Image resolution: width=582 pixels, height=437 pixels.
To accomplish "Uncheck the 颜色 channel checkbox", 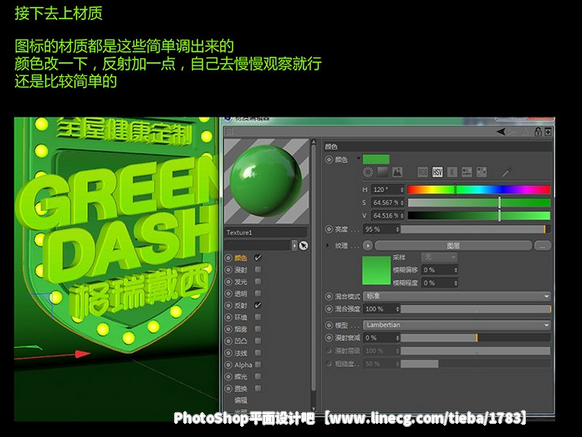I will (x=258, y=257).
